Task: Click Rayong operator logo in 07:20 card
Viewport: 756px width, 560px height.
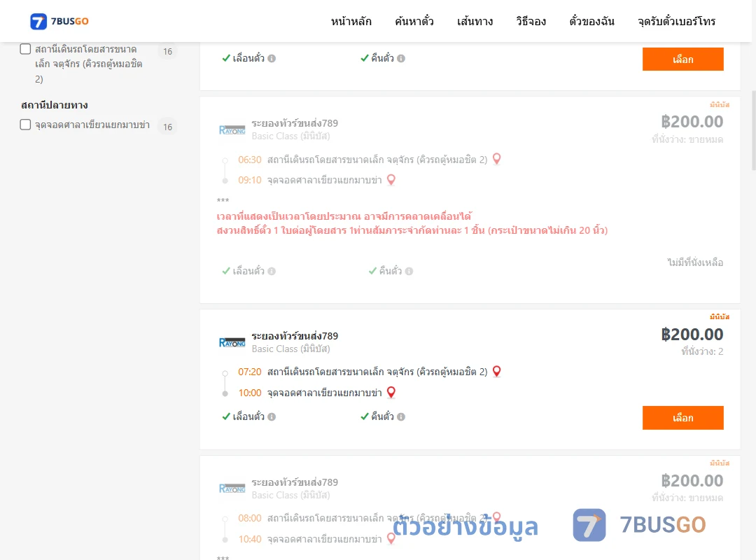Action: [x=232, y=342]
